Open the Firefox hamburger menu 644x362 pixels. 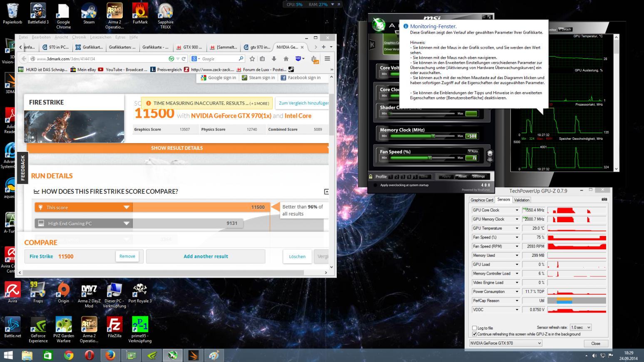tap(327, 59)
